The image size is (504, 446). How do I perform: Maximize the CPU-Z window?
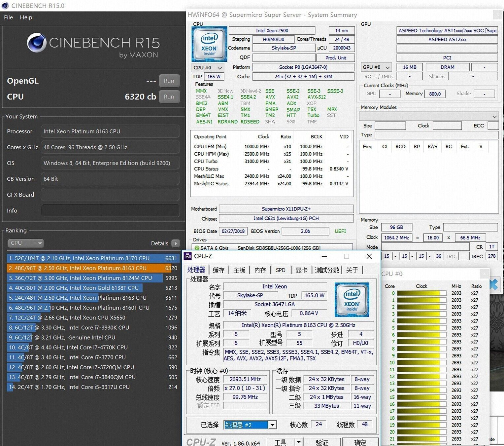point(346,256)
